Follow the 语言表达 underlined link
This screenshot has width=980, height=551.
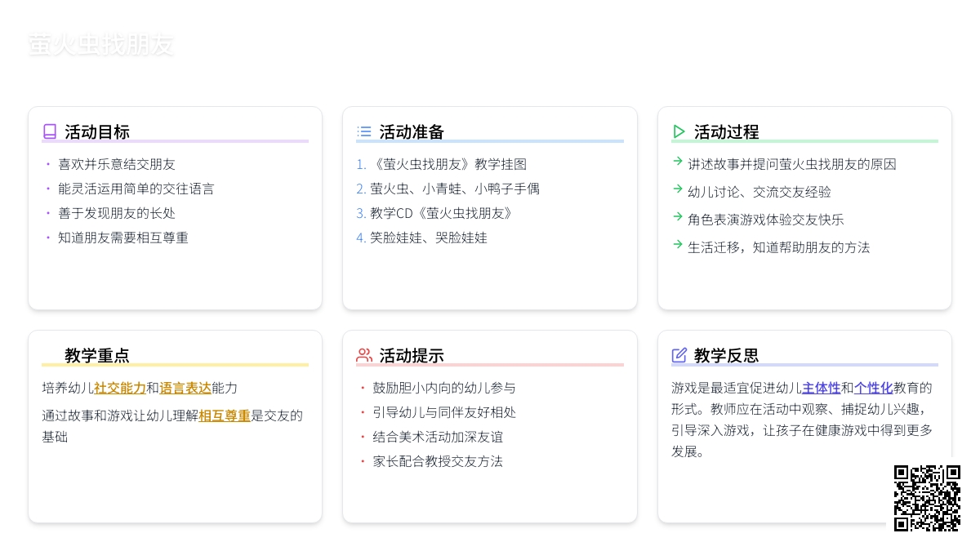click(185, 389)
